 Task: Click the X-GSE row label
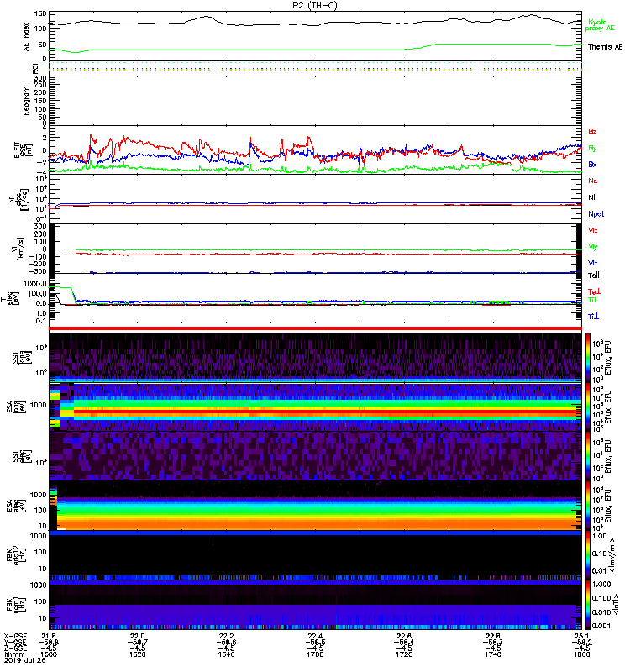[15, 636]
